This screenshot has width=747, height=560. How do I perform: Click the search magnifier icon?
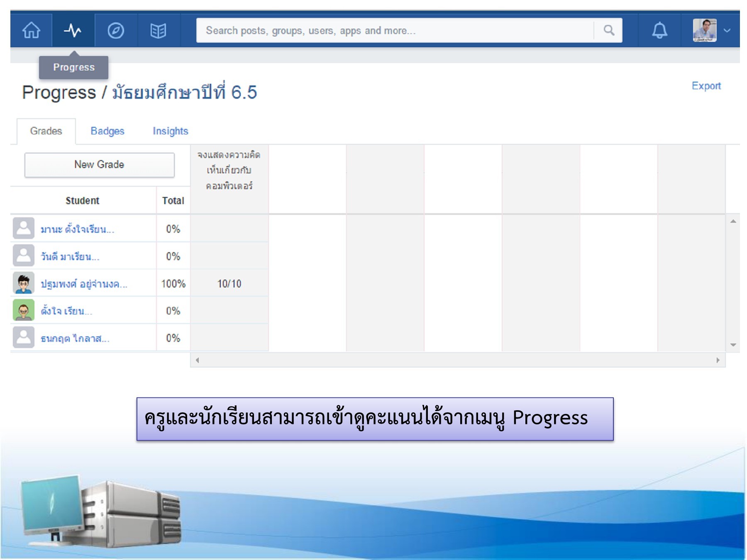coord(608,30)
